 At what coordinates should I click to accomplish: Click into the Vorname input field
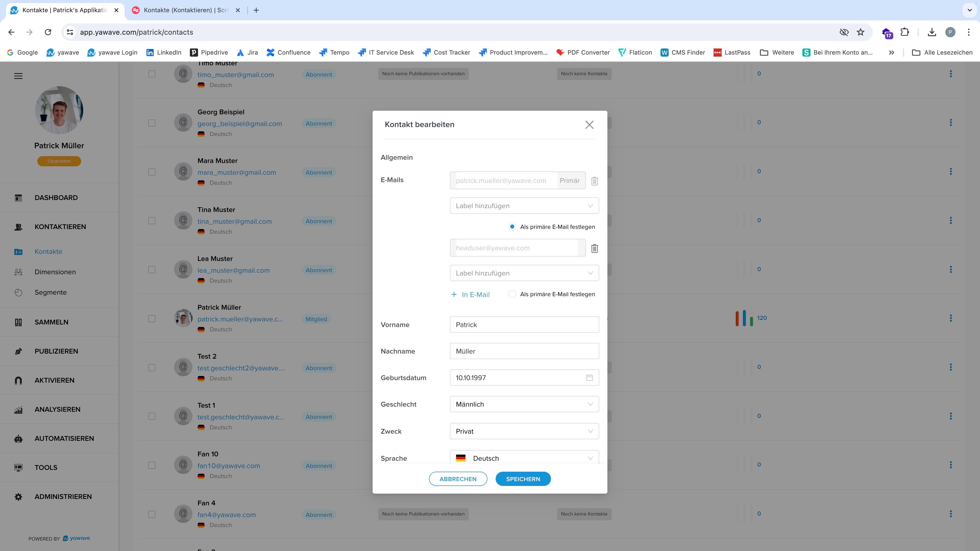click(524, 325)
